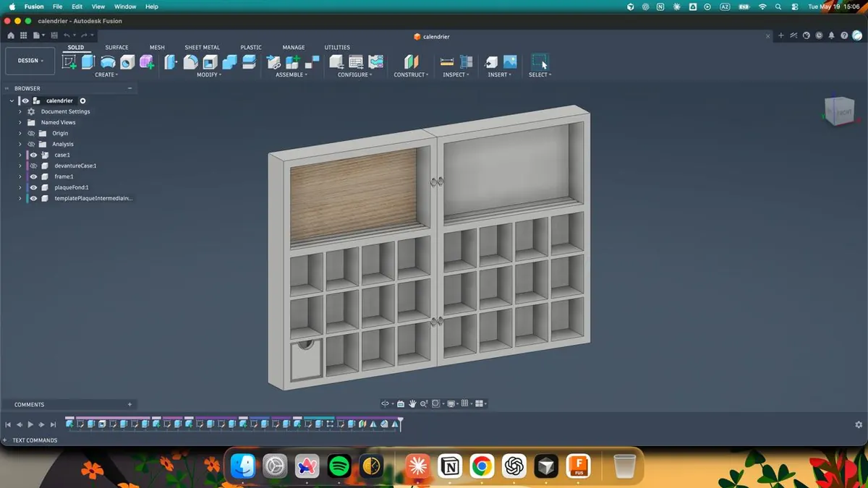
Task: Open Spotify from the Dock
Action: coord(339,466)
